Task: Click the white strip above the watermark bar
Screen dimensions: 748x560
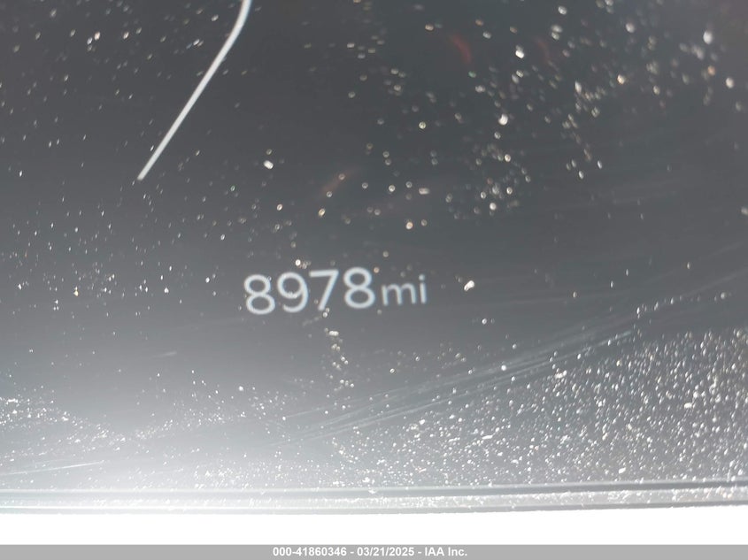Action: pyautogui.click(x=374, y=529)
